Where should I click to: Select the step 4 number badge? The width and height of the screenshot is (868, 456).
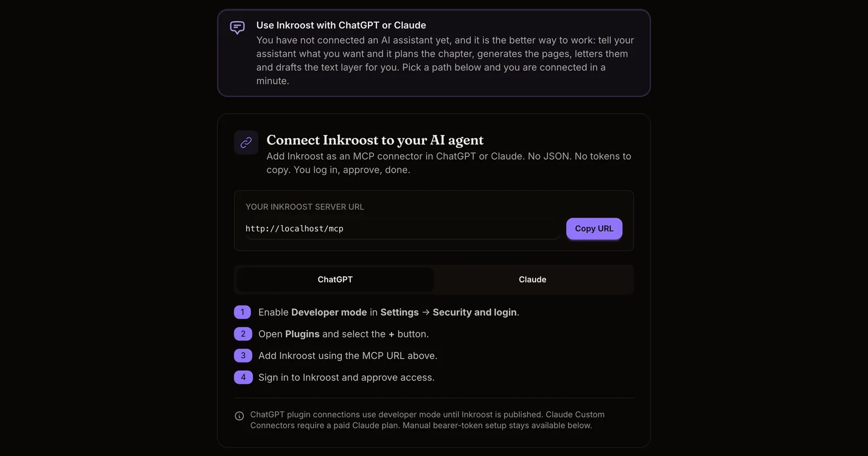(x=243, y=377)
